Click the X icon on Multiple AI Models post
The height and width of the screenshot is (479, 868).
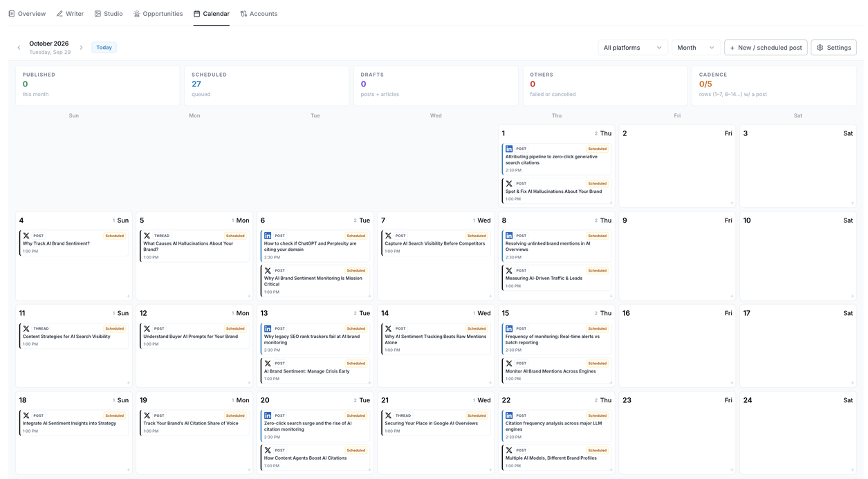[x=509, y=451]
